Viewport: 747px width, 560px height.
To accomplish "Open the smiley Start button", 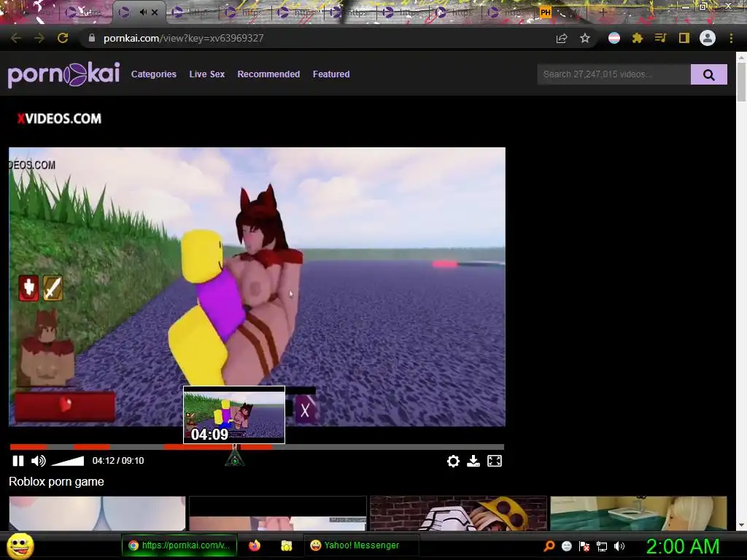I will (x=20, y=545).
